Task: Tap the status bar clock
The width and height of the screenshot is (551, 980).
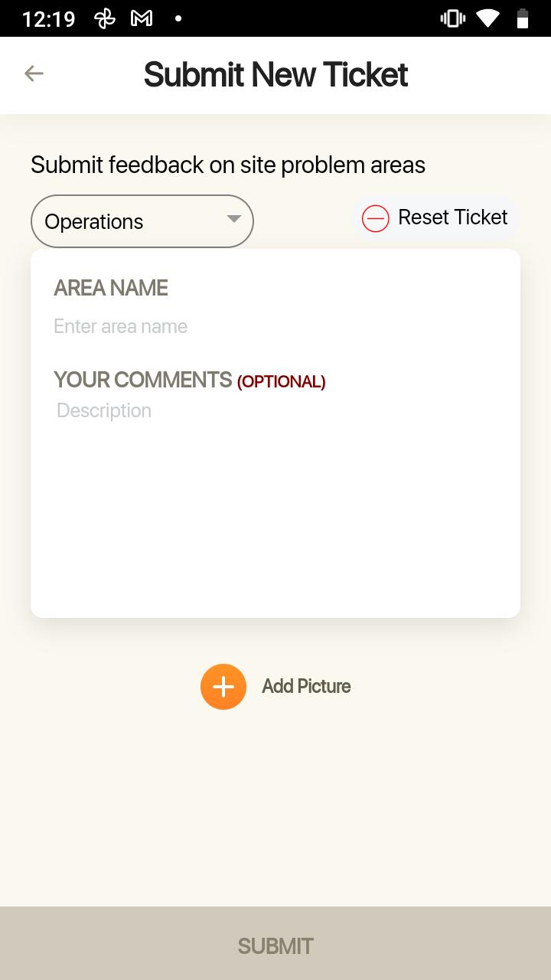Action: tap(49, 19)
